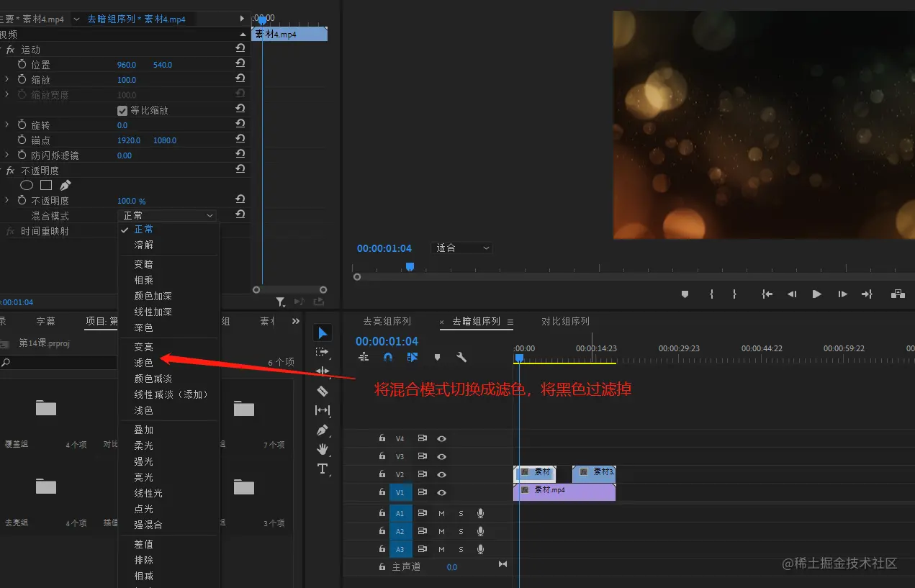The width and height of the screenshot is (915, 588).
Task: Hide V4 track with eye icon
Action: (x=442, y=438)
